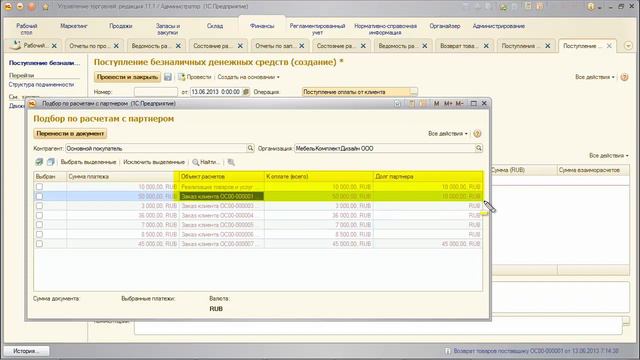The height and width of the screenshot is (360, 640).
Task: Click the Найти... command
Action: tap(206, 162)
